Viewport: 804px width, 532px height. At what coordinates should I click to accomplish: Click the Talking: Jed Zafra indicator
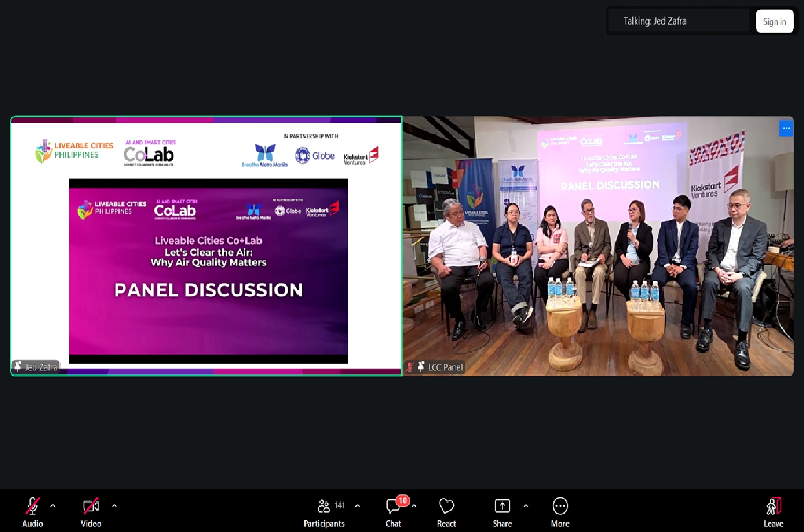[654, 21]
